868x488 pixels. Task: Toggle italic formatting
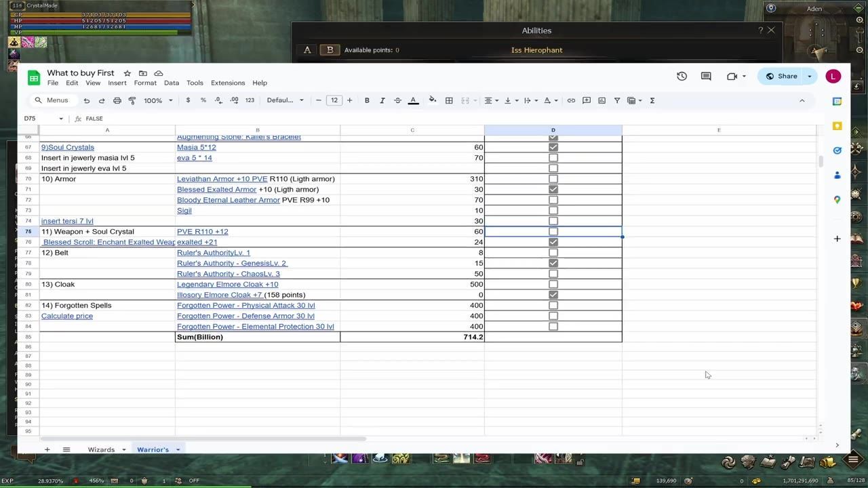tap(382, 100)
